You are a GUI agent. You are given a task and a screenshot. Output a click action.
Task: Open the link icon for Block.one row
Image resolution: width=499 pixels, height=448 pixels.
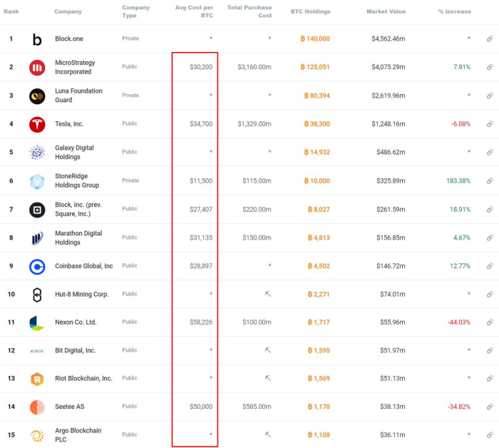(490, 39)
